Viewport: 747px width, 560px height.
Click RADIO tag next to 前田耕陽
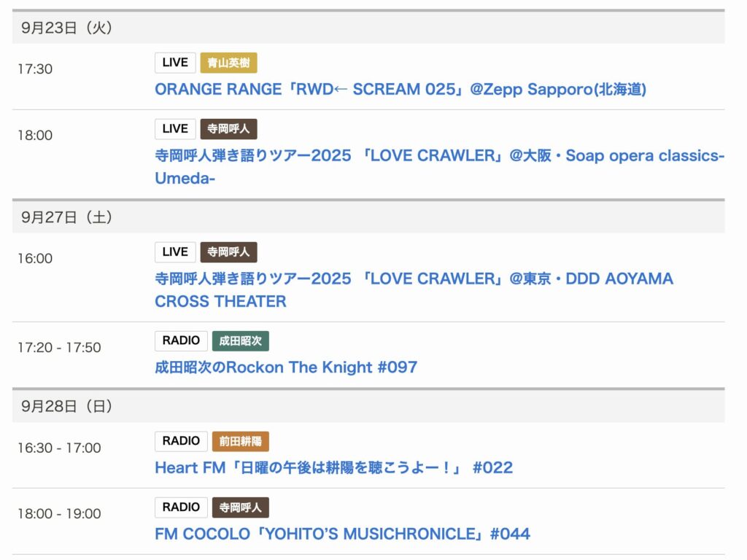click(181, 441)
